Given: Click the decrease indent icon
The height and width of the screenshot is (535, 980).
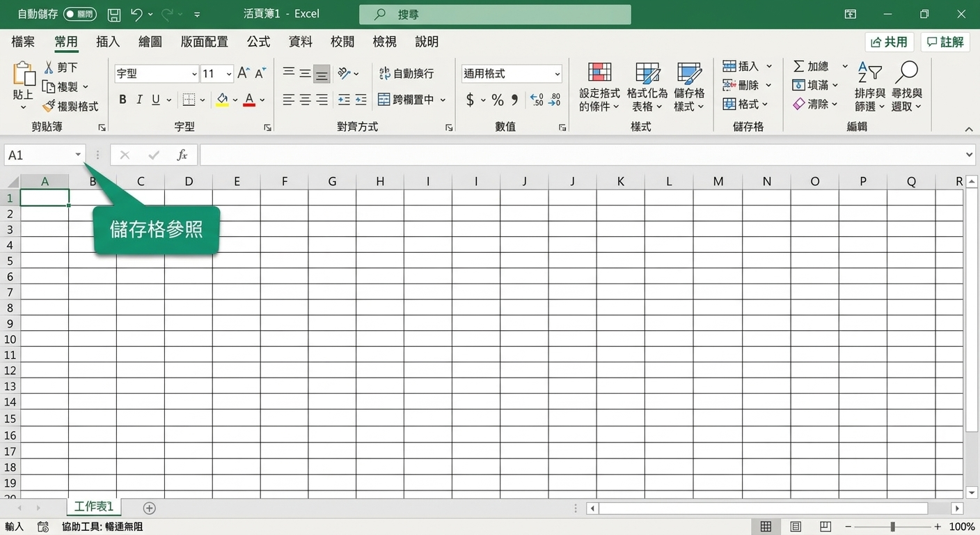Looking at the screenshot, I should pyautogui.click(x=344, y=100).
